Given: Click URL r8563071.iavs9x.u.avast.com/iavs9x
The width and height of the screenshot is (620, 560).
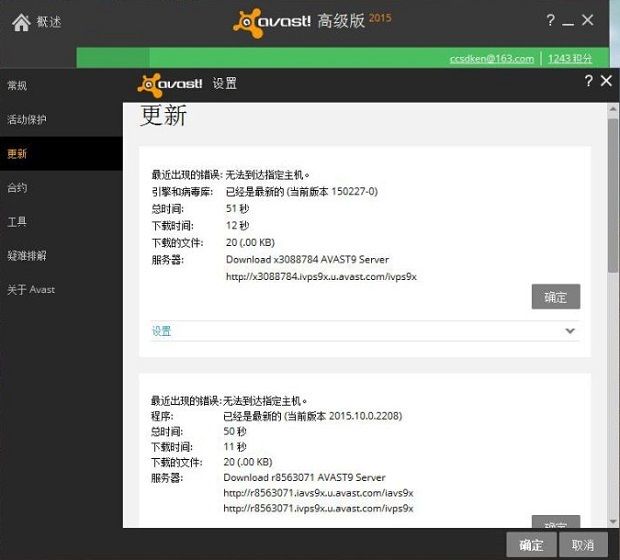Looking at the screenshot, I should pos(318,493).
